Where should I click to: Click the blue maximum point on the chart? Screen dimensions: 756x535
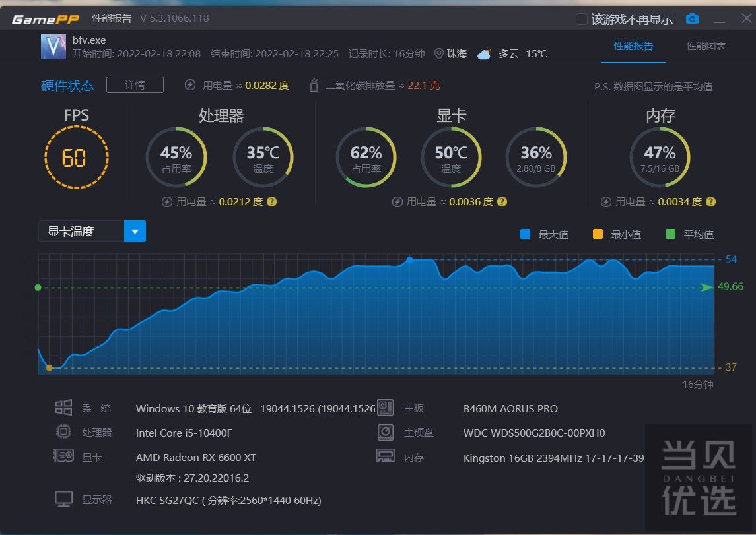[409, 259]
